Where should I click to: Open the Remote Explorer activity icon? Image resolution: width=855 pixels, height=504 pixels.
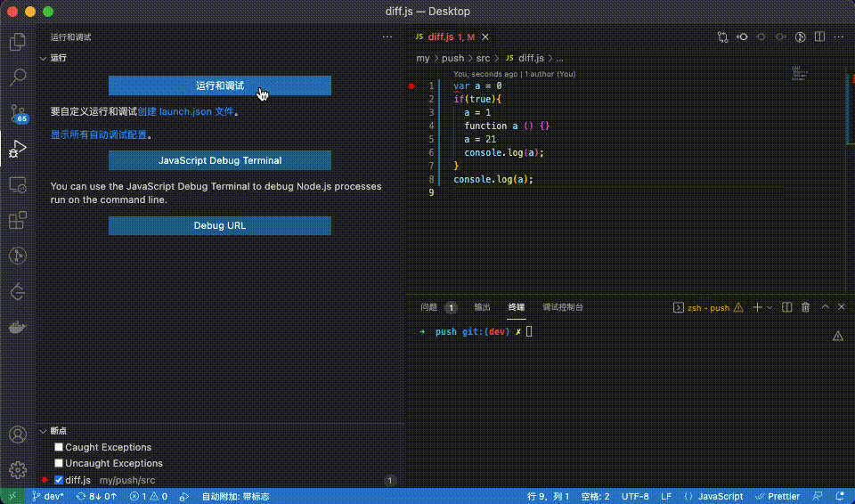pyautogui.click(x=18, y=184)
